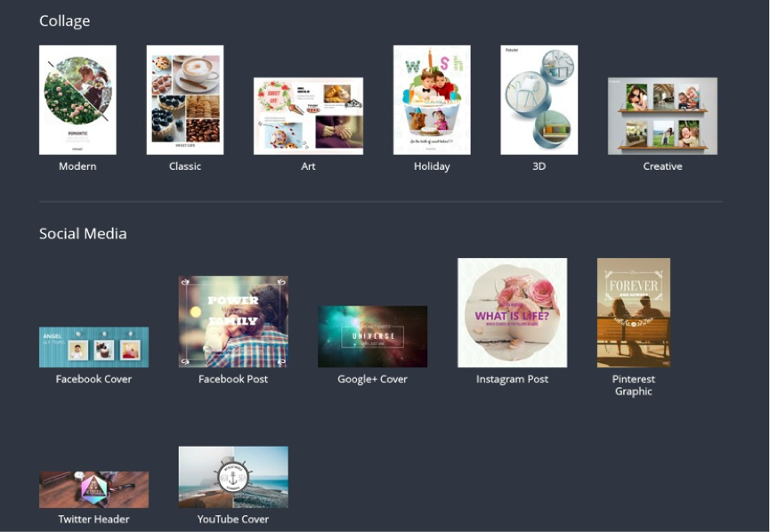Image resolution: width=770 pixels, height=532 pixels.
Task: Click the Pinterest Graphic label
Action: (634, 385)
